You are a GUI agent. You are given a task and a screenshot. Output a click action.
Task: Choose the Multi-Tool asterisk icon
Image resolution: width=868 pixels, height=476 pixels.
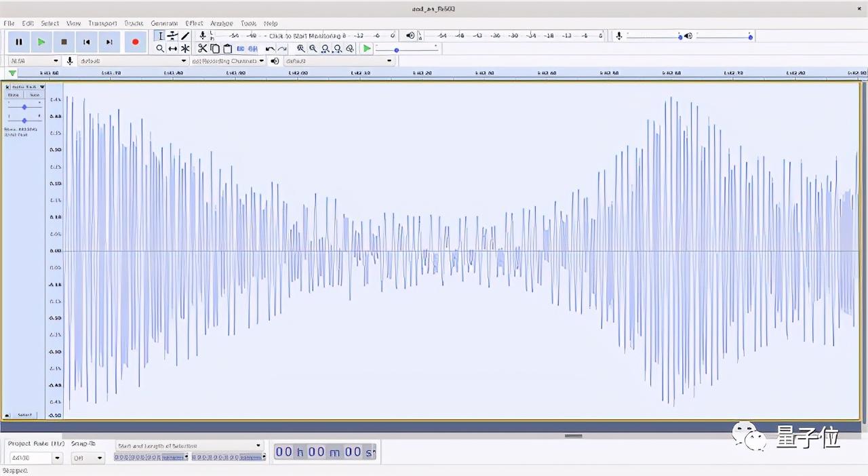point(185,49)
